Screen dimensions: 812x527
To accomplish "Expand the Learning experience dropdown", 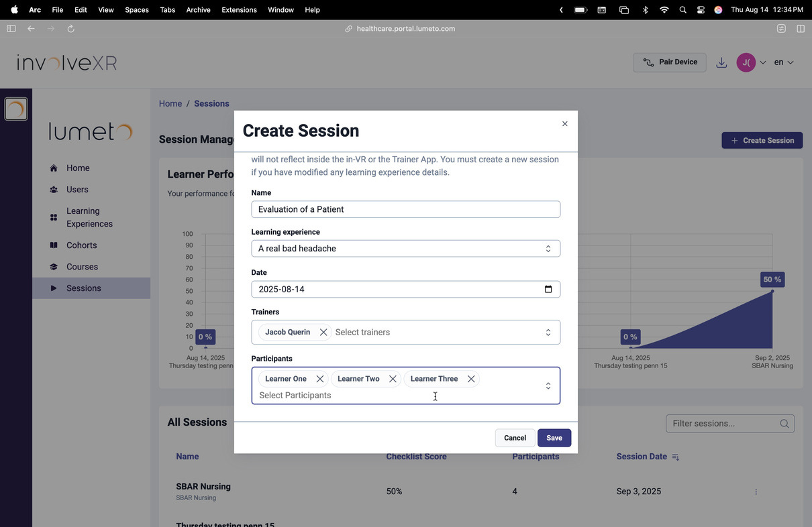I will 406,249.
